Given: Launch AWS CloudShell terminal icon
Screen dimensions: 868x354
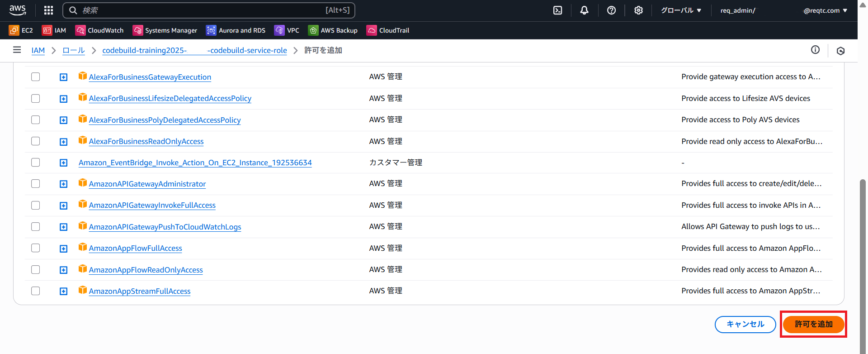Looking at the screenshot, I should [x=558, y=10].
